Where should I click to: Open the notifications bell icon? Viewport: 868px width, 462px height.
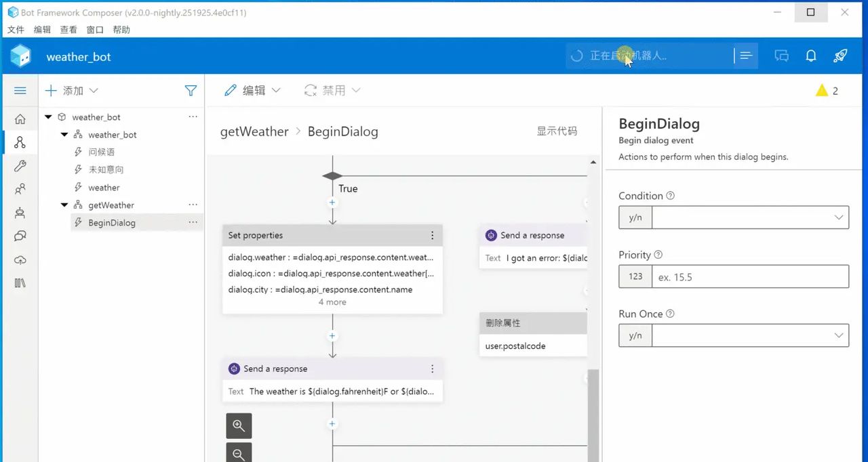810,56
